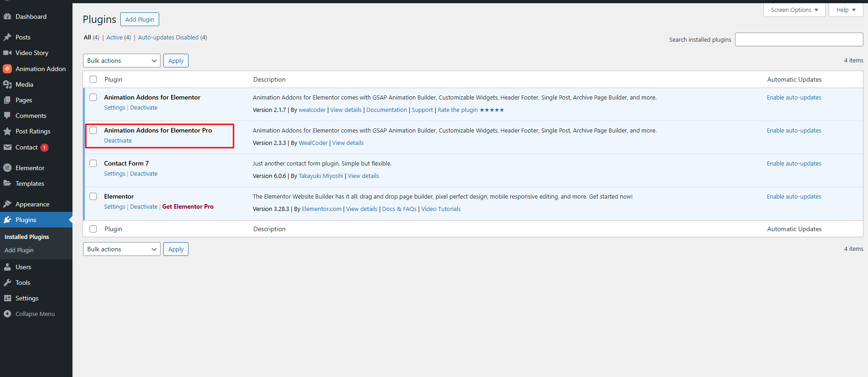Click the Pages stack icon
Image resolution: width=868 pixels, height=377 pixels.
click(x=7, y=100)
